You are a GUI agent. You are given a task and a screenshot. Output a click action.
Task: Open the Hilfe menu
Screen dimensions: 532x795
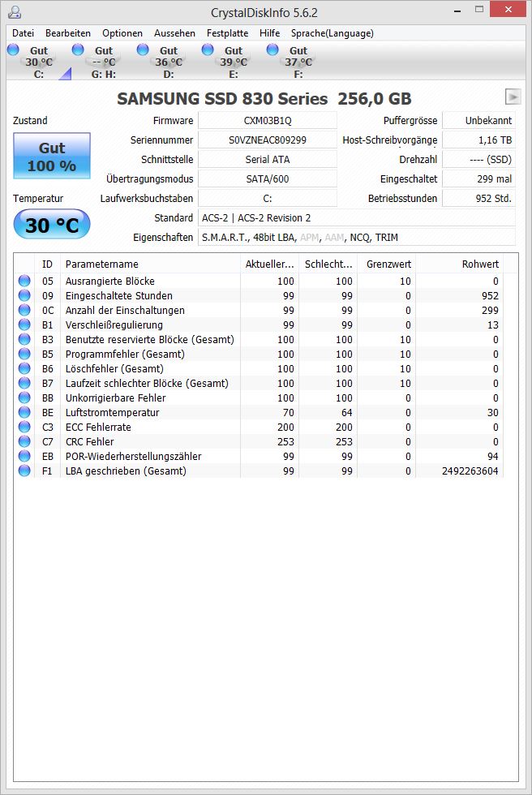point(269,33)
